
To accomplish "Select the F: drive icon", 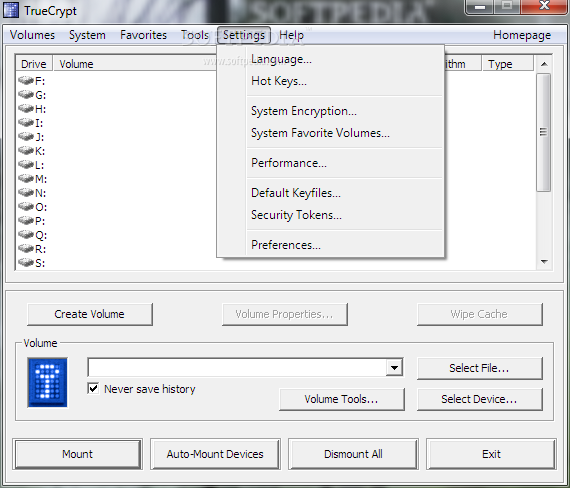I will [26, 80].
